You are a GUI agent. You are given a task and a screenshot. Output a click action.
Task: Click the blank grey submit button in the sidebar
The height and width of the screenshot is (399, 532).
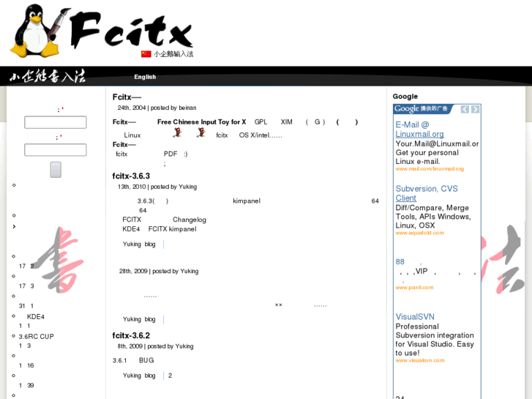pyautogui.click(x=56, y=169)
